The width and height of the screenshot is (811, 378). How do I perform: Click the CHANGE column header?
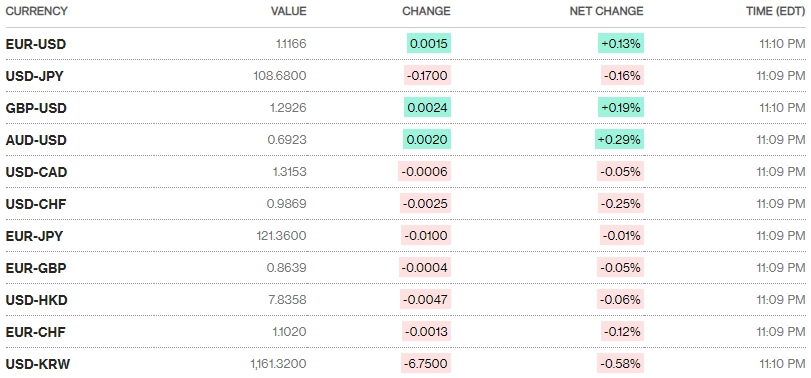click(x=426, y=11)
